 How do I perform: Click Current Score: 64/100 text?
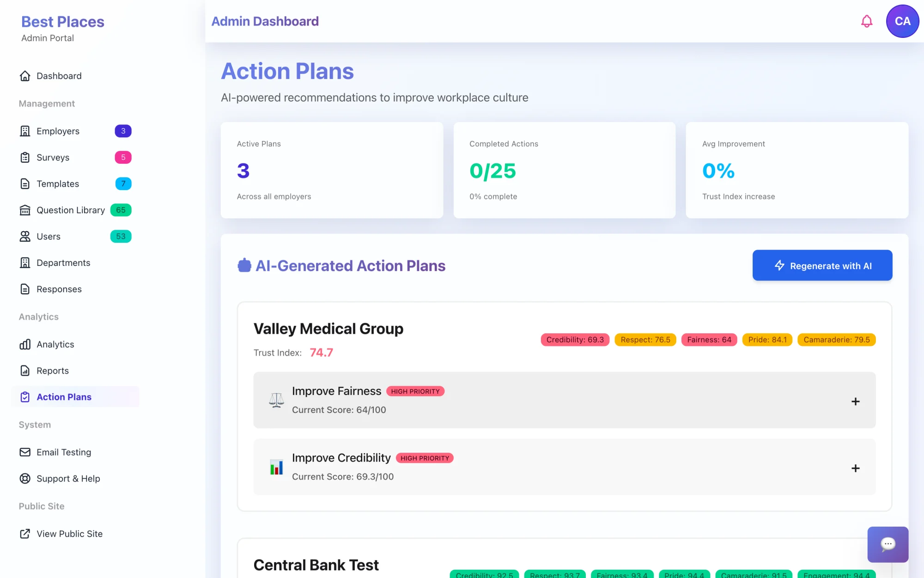coord(339,410)
